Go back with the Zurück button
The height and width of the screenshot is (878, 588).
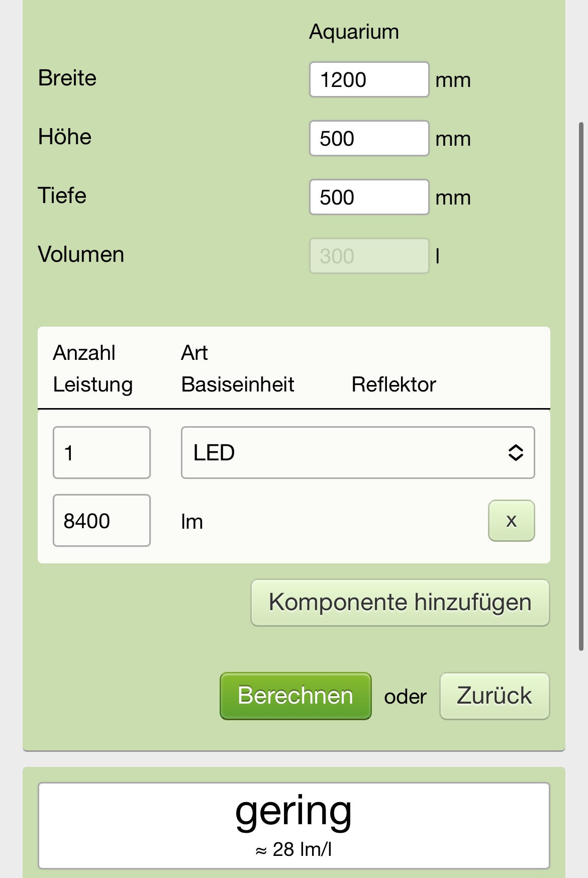pos(495,696)
